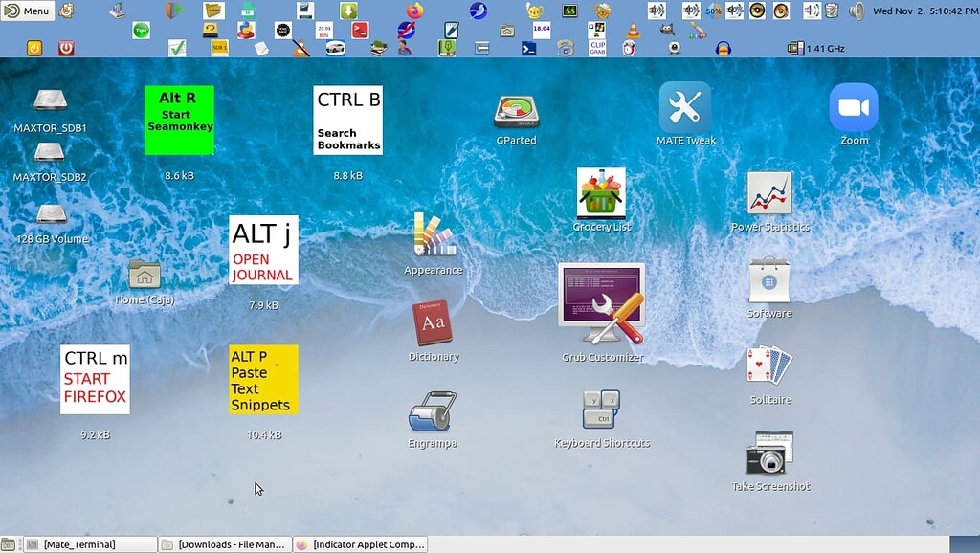Launch Take Screenshot from the desktop
Viewport: 980px width, 553px height.
click(768, 457)
